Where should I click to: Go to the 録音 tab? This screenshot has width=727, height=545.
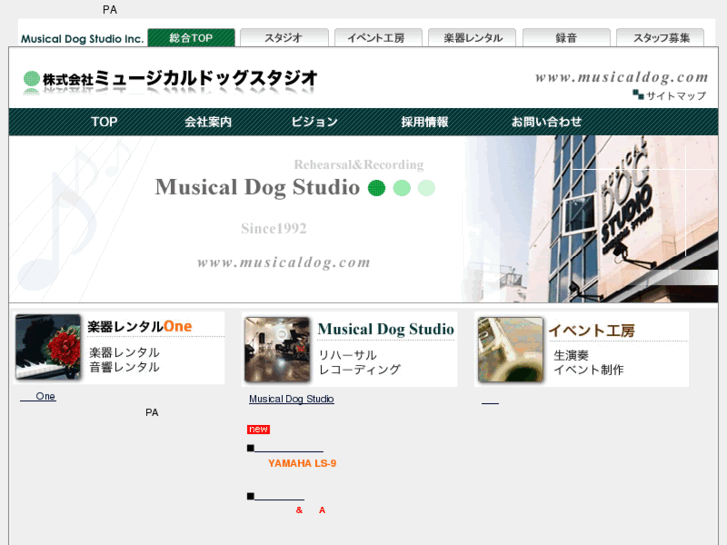(x=566, y=38)
